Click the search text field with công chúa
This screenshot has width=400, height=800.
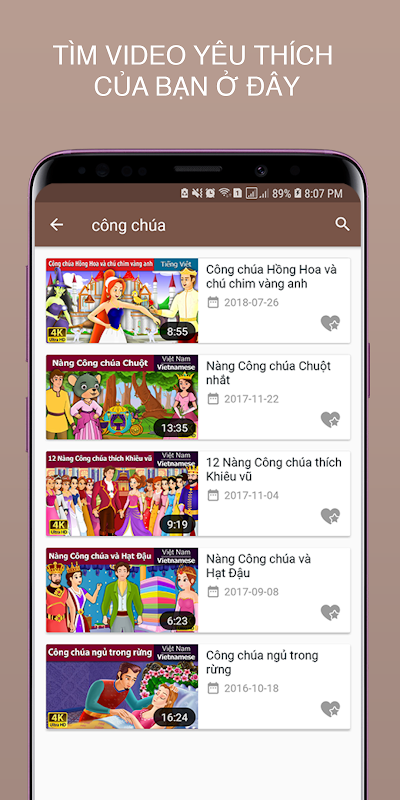(x=204, y=225)
